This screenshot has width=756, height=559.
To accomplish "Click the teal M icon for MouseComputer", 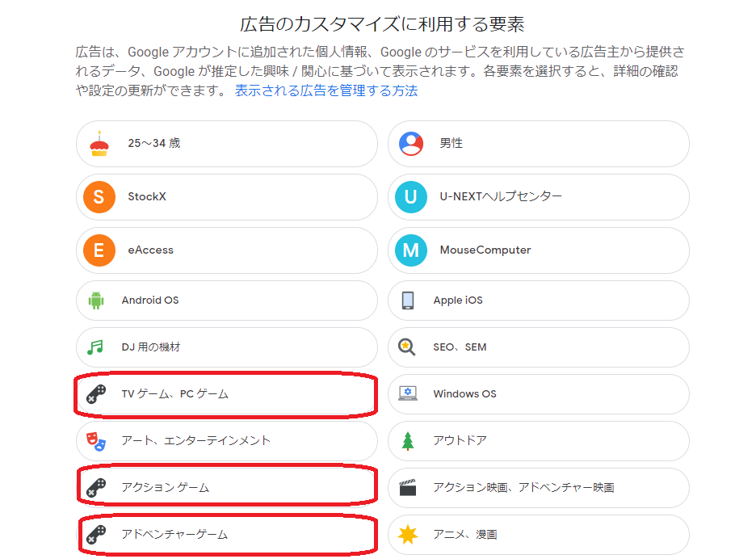I will 411,250.
